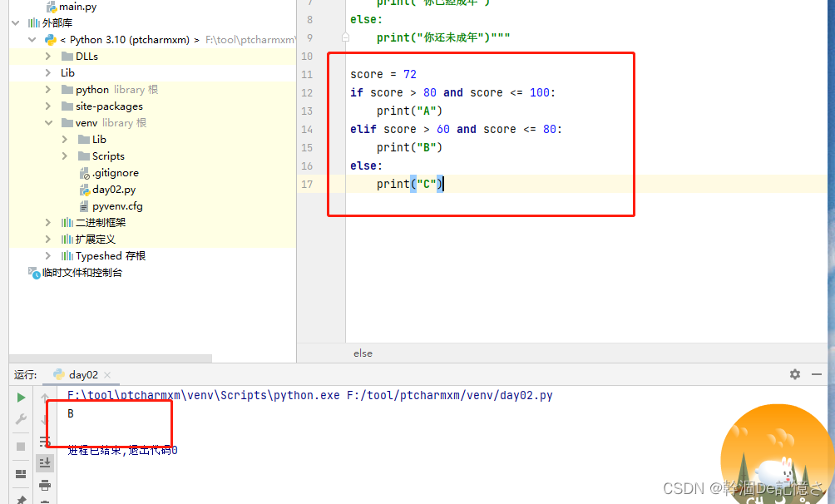Viewport: 835px width, 504px height.
Task: Toggle soft-wrap in the run console
Action: point(45,441)
